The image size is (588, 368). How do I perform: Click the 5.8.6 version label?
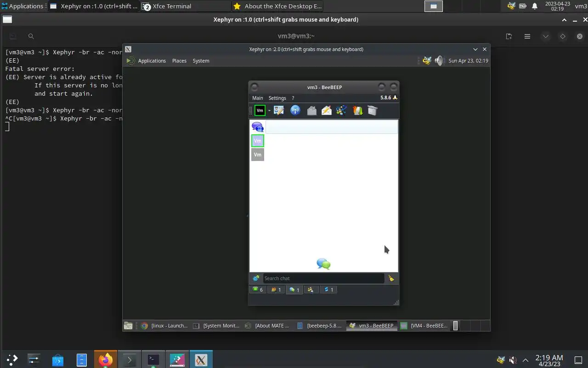385,98
